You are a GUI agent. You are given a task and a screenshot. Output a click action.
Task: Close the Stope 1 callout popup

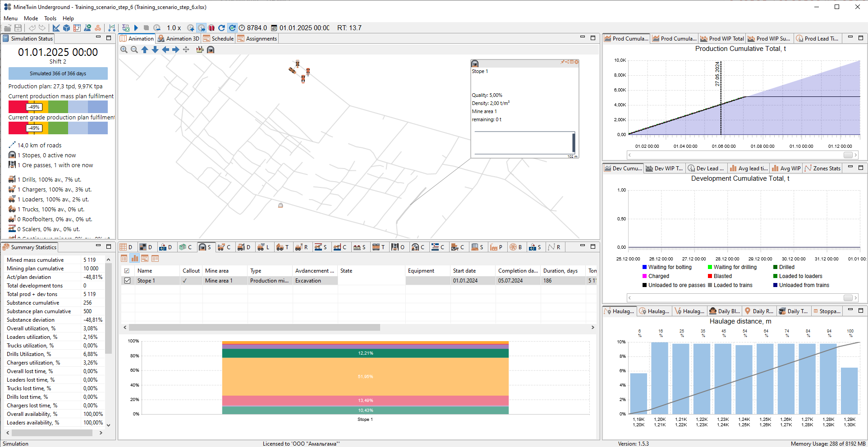pyautogui.click(x=576, y=62)
